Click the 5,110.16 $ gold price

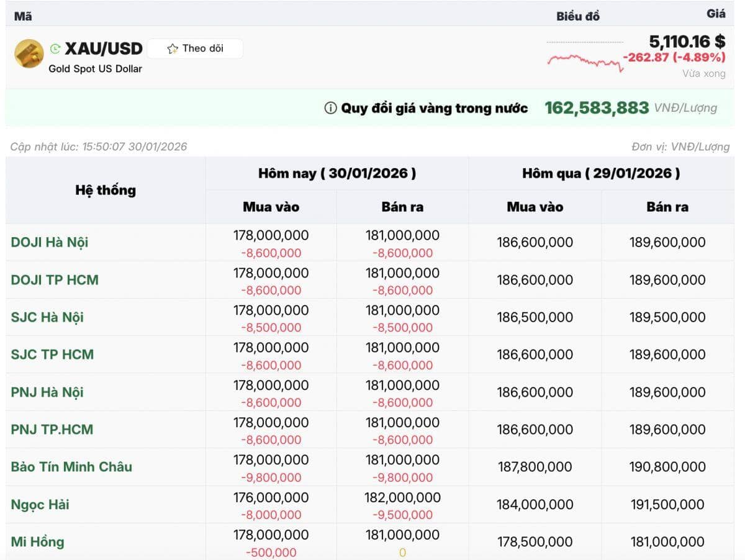[687, 42]
